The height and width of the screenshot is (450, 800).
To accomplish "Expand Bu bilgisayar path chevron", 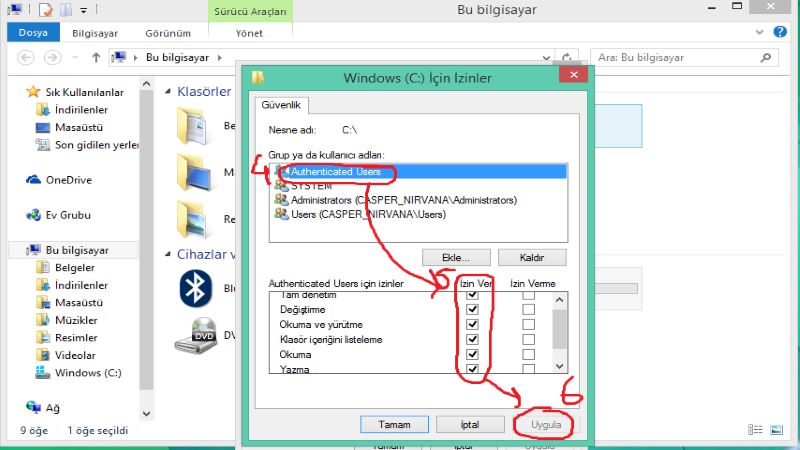I will point(220,58).
